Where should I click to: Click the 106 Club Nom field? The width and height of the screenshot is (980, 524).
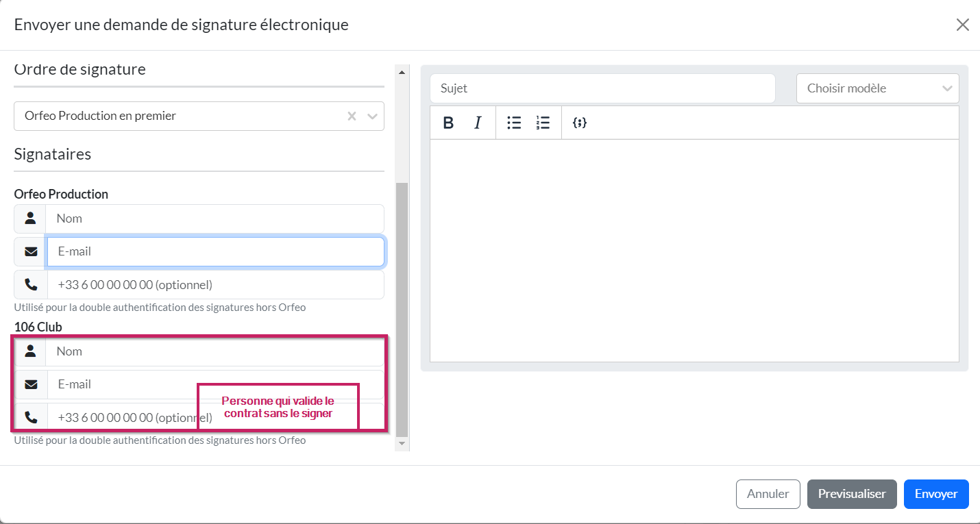[215, 351]
